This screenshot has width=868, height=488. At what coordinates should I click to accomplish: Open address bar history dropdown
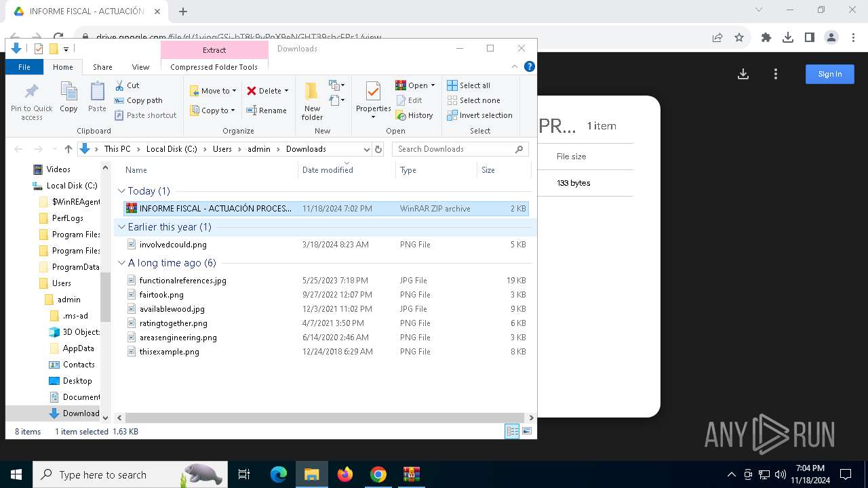tap(366, 149)
